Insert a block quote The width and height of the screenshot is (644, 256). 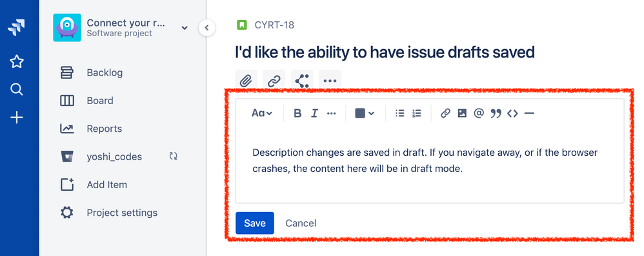point(496,113)
